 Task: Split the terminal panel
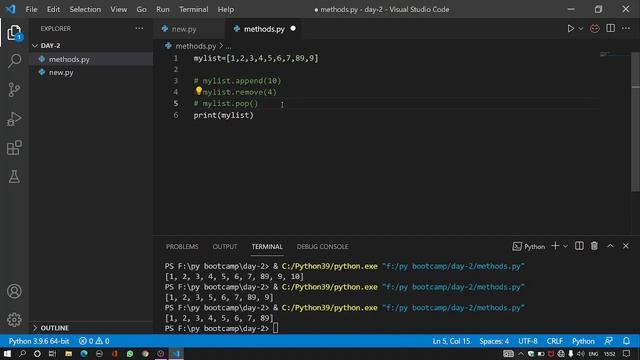point(579,246)
